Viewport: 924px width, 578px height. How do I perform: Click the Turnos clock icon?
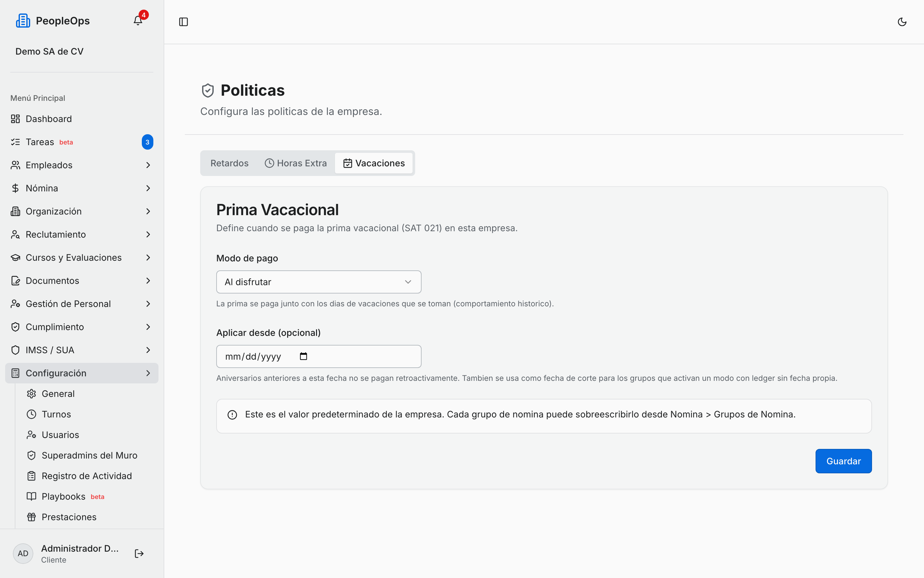31,414
